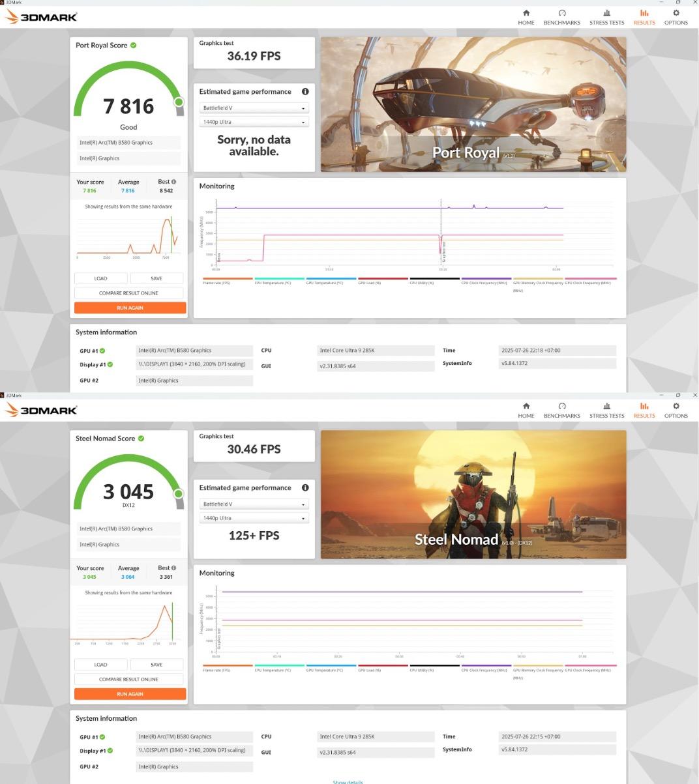The height and width of the screenshot is (784, 699).
Task: Click the Steel Nomad benchmark artwork thumbnail
Action: tap(473, 494)
